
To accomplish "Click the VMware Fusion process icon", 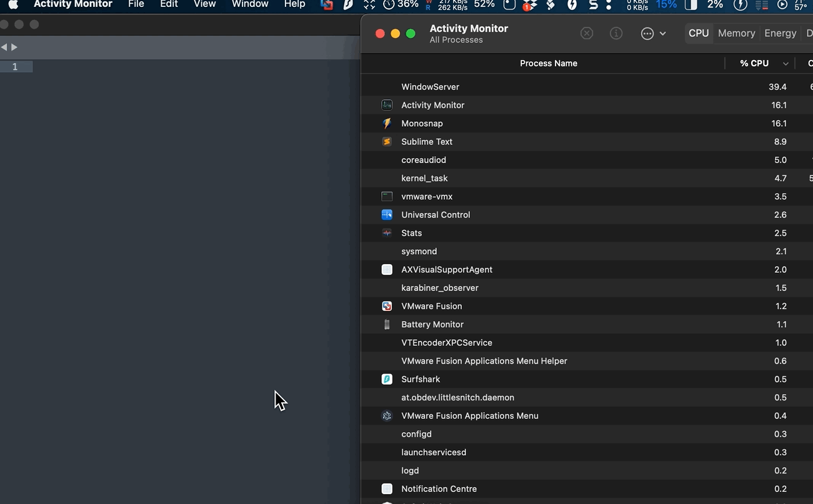I will (387, 306).
